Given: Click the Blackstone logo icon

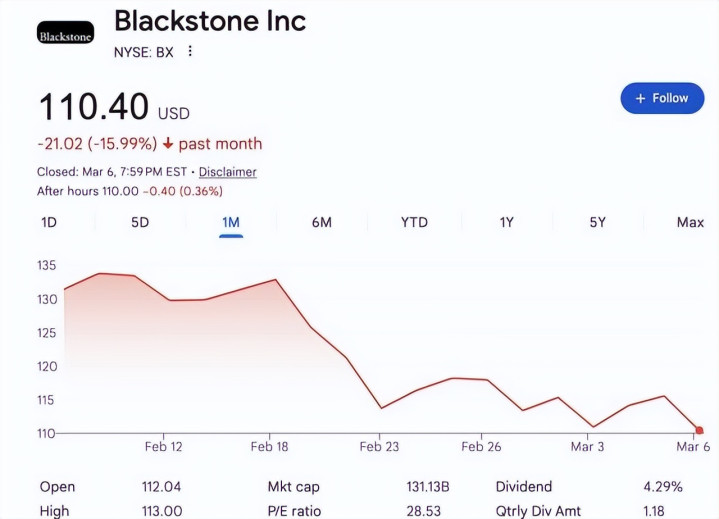Looking at the screenshot, I should click(65, 36).
